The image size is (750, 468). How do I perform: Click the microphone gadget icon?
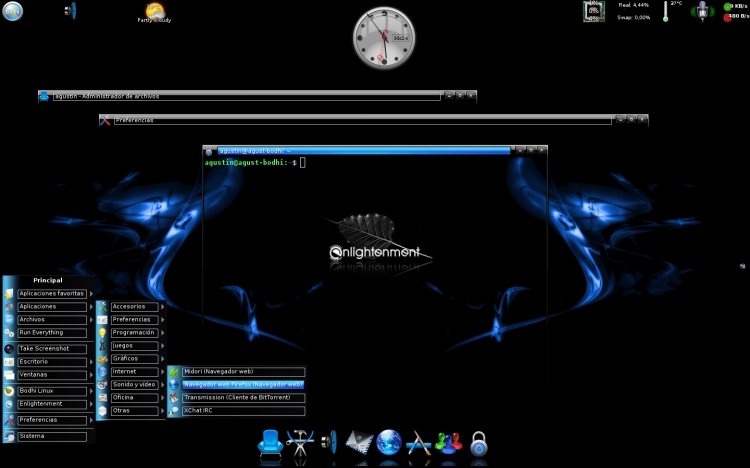point(702,11)
